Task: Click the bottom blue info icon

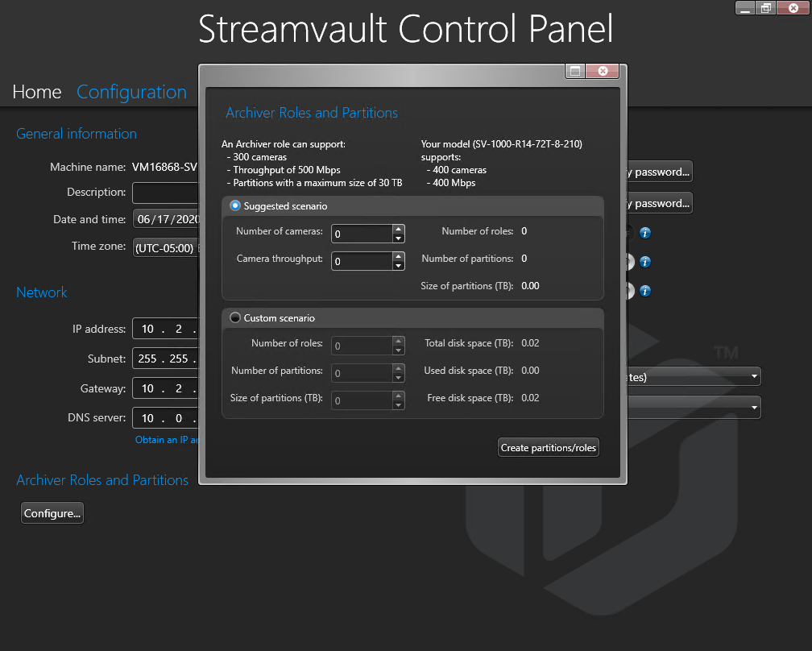Action: [644, 291]
